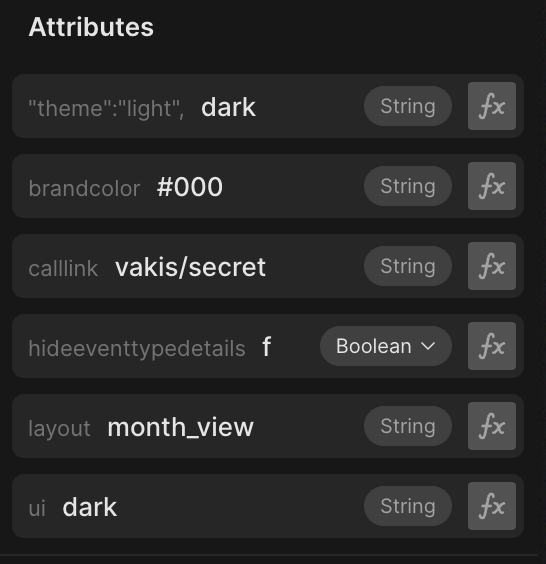Click the chevron in Boolean pill
This screenshot has height=564, width=546.
click(428, 346)
